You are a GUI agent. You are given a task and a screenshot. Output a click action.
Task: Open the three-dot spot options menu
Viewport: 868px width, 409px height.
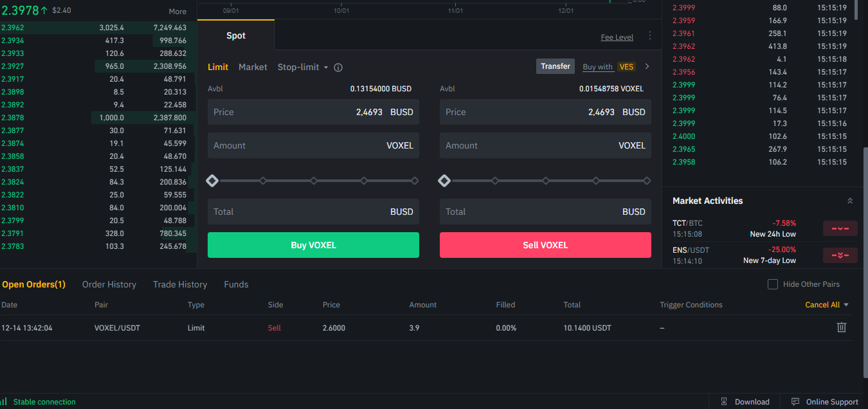pyautogui.click(x=650, y=36)
